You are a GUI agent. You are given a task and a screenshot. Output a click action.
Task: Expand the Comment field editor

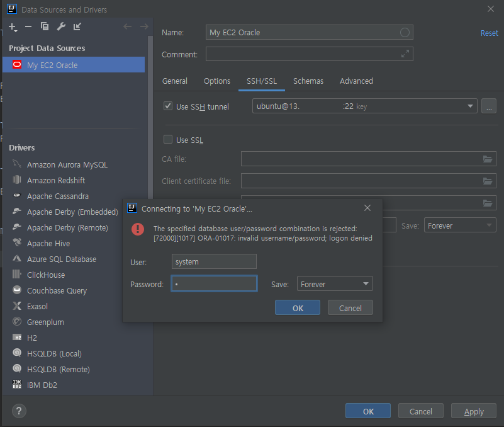coord(405,54)
